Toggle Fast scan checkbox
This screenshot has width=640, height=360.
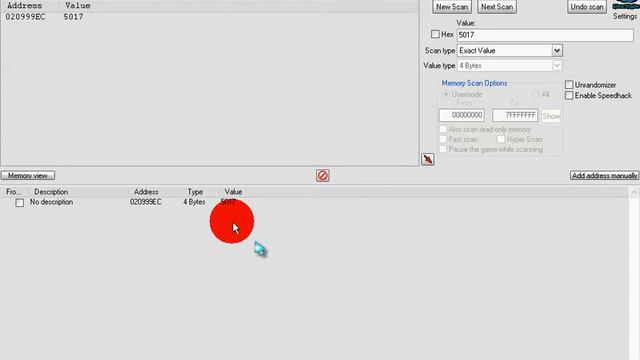pyautogui.click(x=443, y=140)
